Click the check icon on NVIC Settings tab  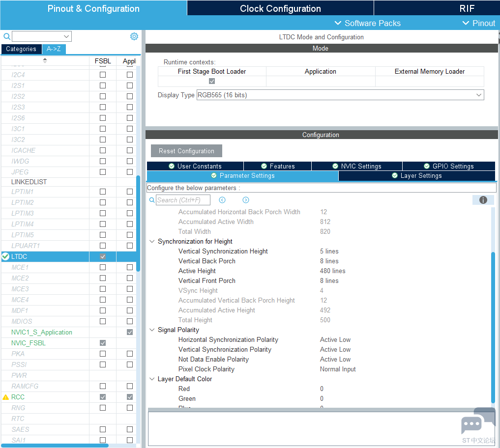point(335,166)
